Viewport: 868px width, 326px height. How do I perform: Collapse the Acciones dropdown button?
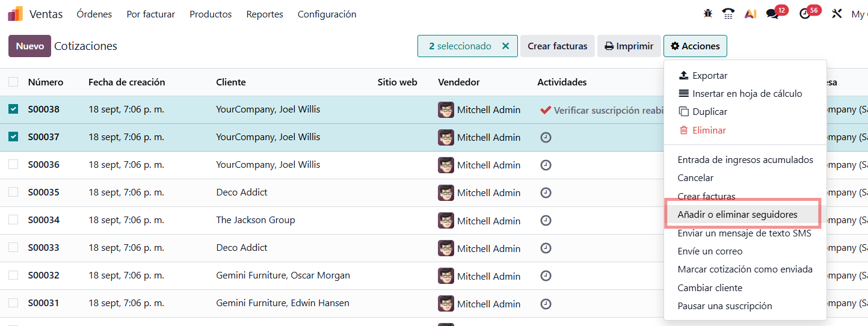[x=695, y=46]
